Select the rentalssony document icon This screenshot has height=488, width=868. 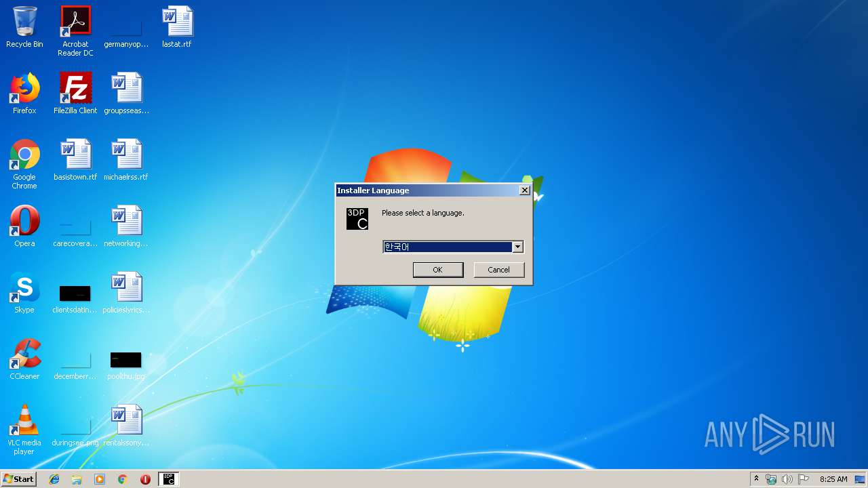click(126, 426)
